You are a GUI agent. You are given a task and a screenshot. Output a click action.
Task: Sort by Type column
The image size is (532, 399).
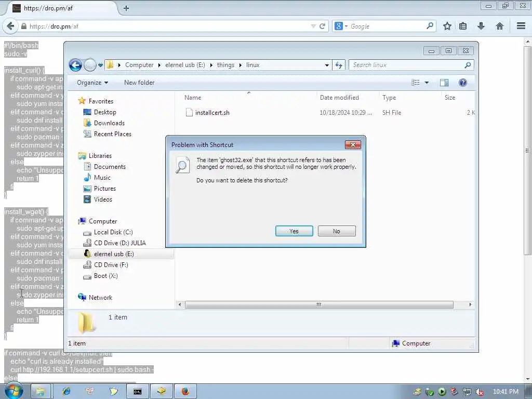(389, 97)
